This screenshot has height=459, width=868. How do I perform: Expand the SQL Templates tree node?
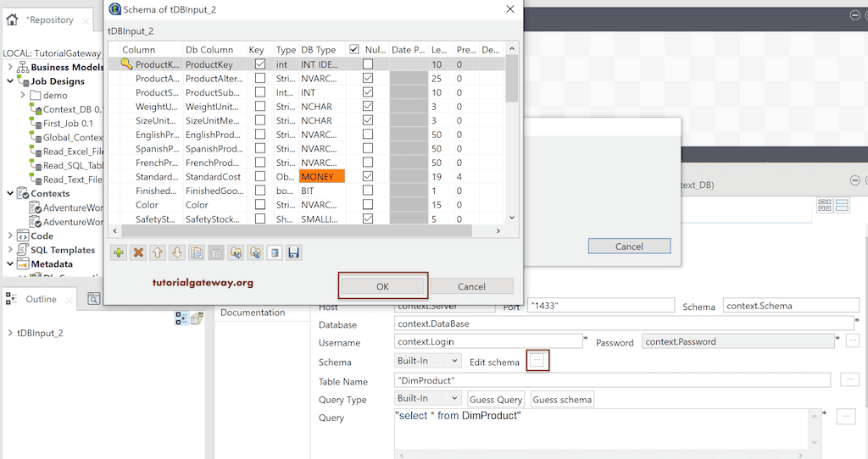(10, 250)
